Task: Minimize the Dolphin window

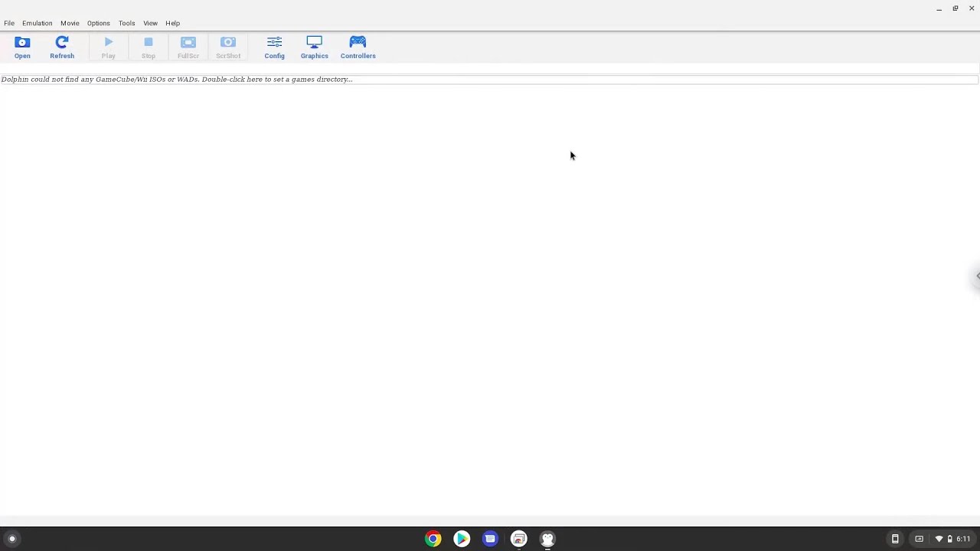Action: tap(939, 8)
